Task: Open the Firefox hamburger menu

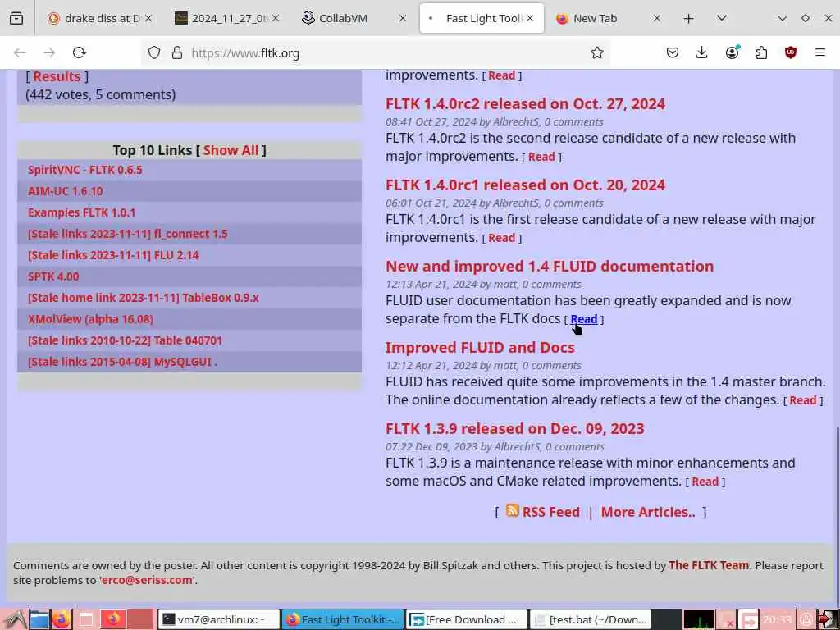Action: pyautogui.click(x=820, y=52)
